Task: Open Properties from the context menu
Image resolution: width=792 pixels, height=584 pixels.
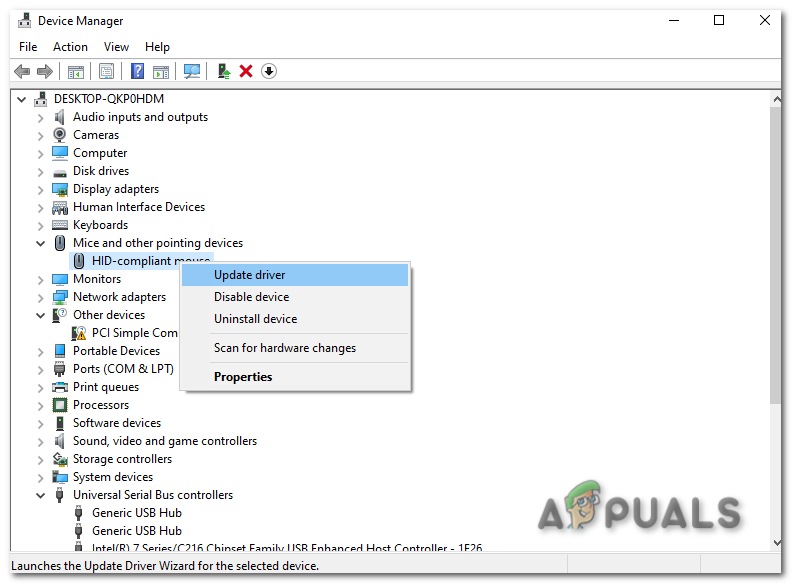Action: pos(295,377)
